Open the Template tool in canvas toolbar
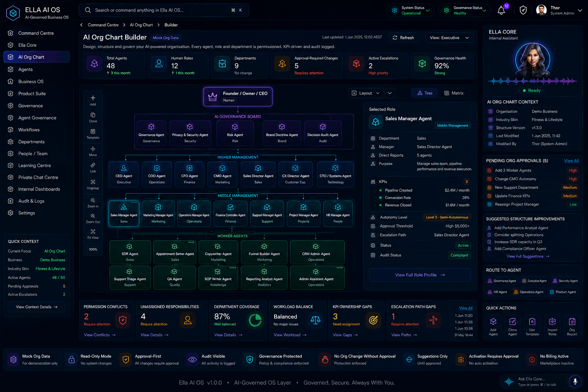588x392 pixels. [x=93, y=134]
